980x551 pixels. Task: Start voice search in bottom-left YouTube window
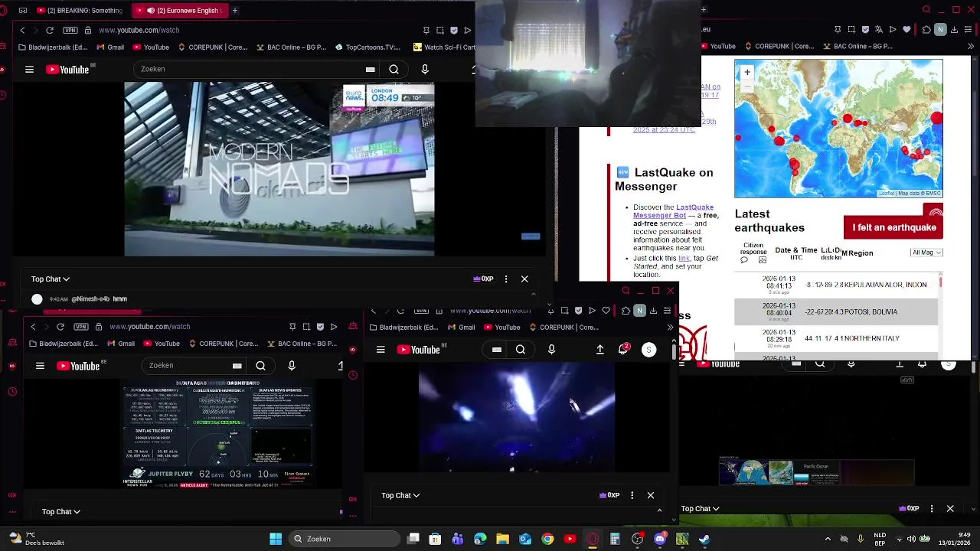point(292,366)
